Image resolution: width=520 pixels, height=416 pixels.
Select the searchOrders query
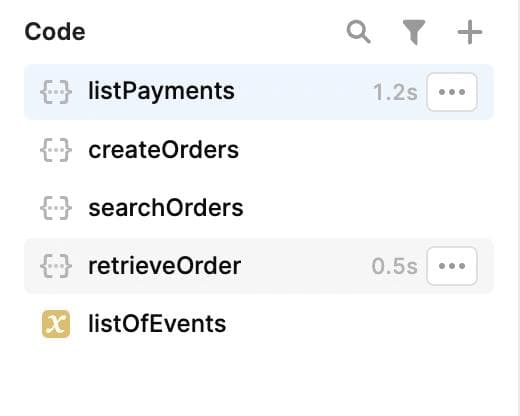click(259, 208)
